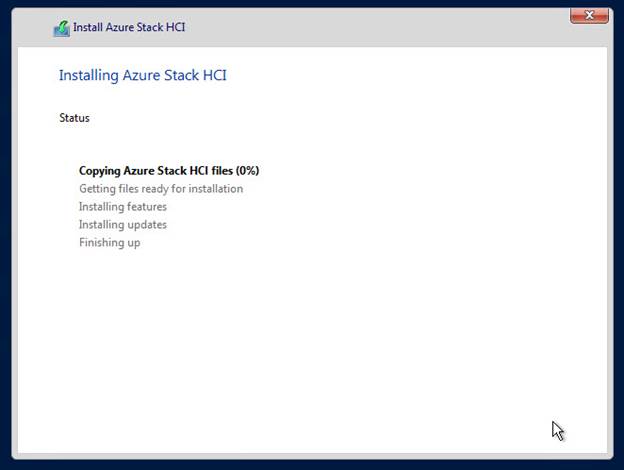This screenshot has width=624, height=470.
Task: Click the Install Azure Stack HCI title text
Action: click(x=129, y=27)
